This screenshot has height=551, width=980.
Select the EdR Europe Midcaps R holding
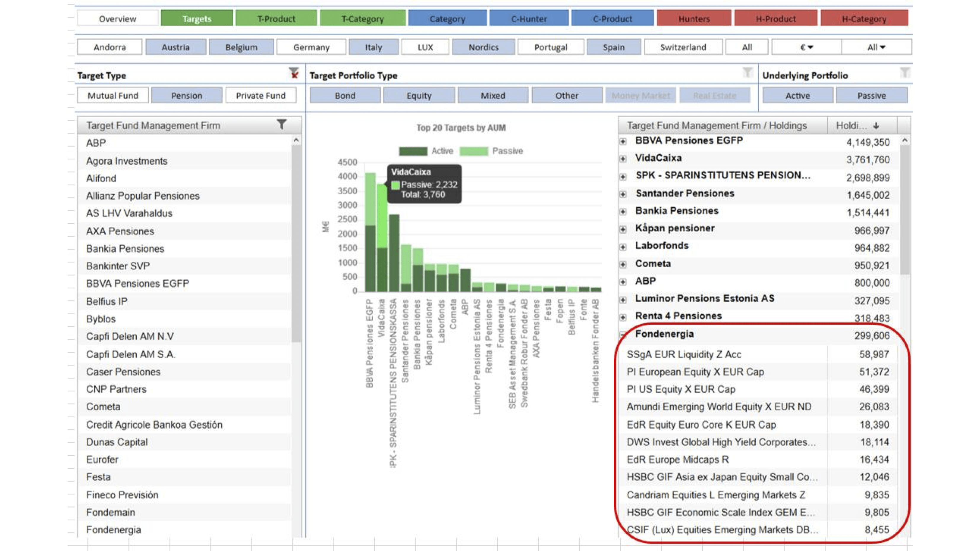[758, 460]
